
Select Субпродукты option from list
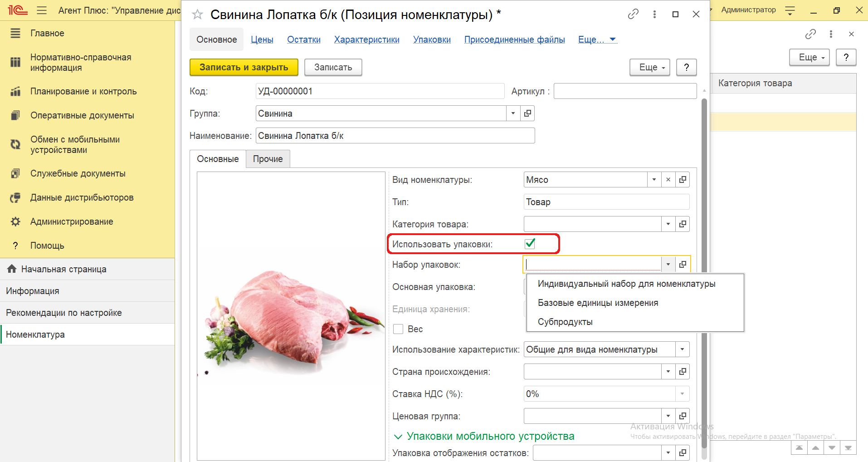tap(635, 322)
